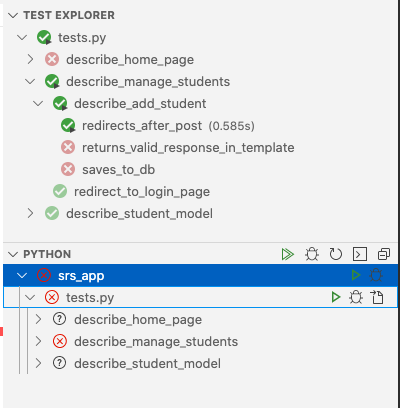The width and height of the screenshot is (400, 408).
Task: Run tests.py with its green play icon
Action: [x=336, y=297]
